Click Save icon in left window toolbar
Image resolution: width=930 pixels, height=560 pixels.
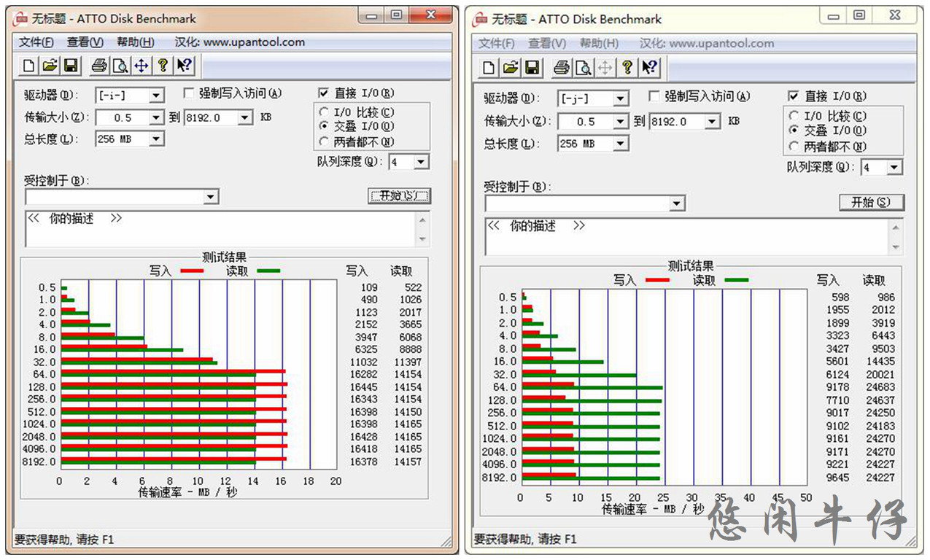[71, 66]
